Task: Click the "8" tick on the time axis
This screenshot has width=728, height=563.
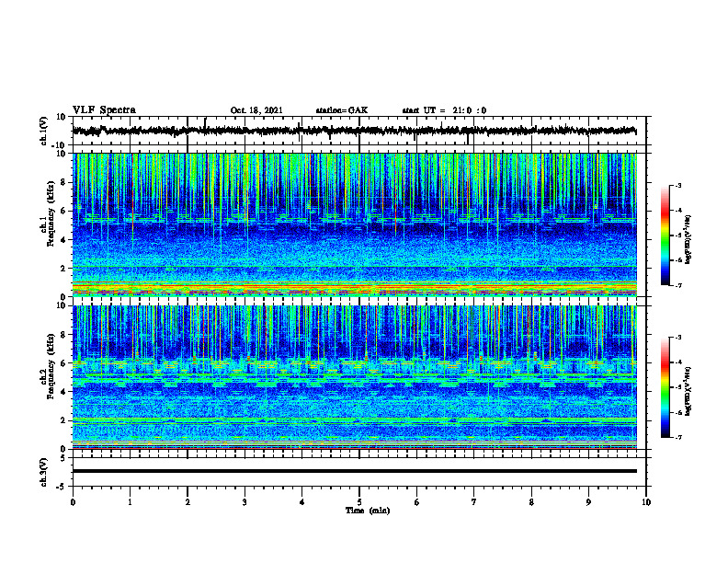Action: click(531, 502)
